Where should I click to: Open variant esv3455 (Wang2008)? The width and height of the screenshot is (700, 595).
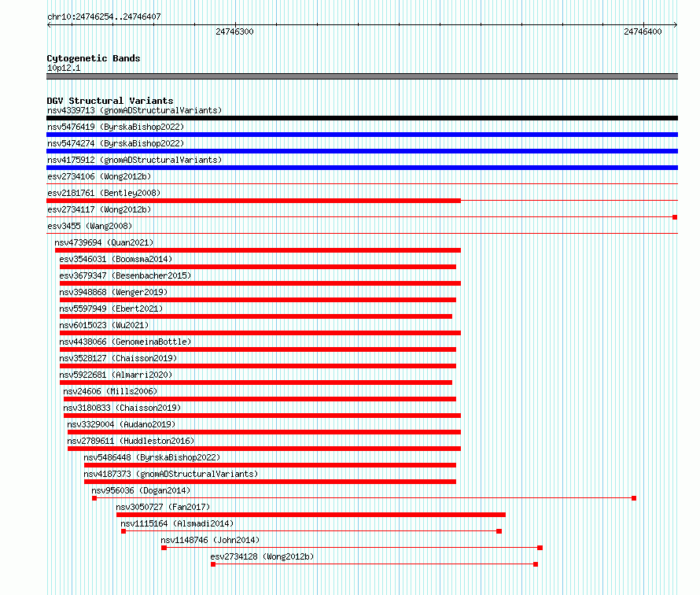[90, 226]
